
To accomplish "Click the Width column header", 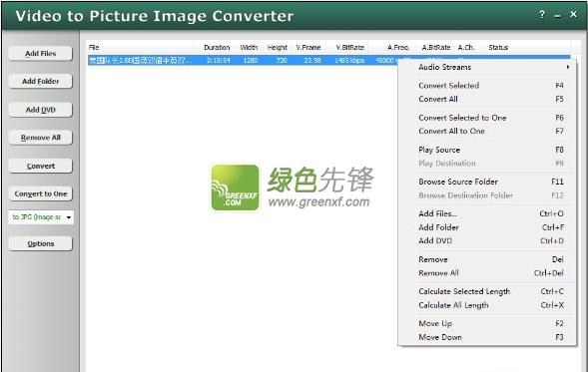I will 248,48.
